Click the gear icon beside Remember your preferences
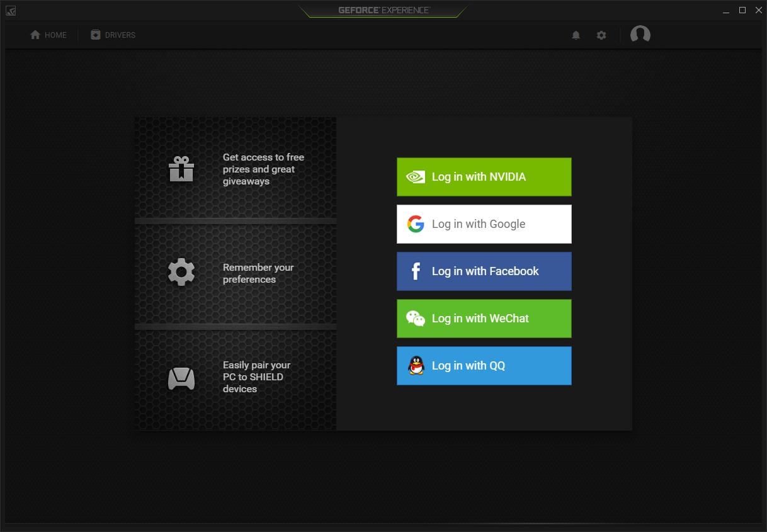 click(181, 271)
